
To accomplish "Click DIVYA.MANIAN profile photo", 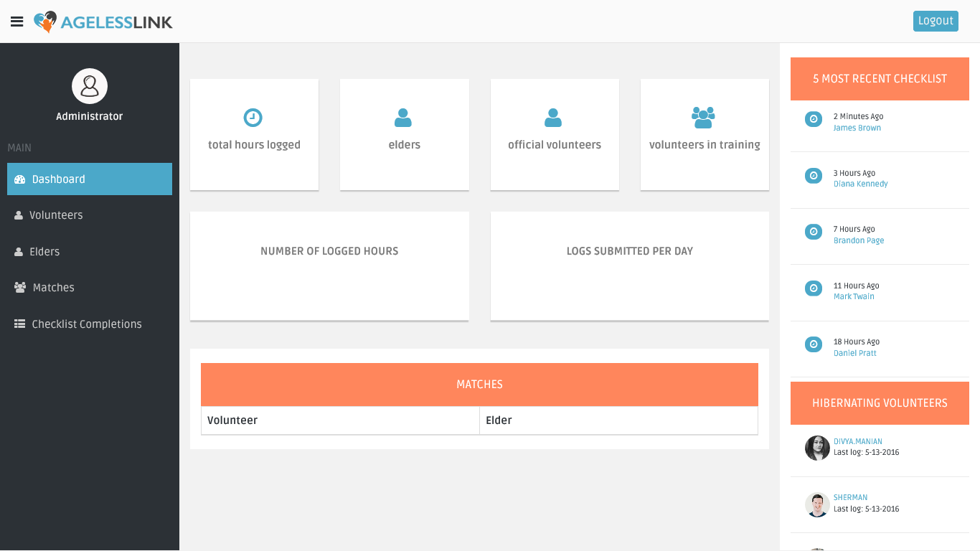I will coord(817,448).
